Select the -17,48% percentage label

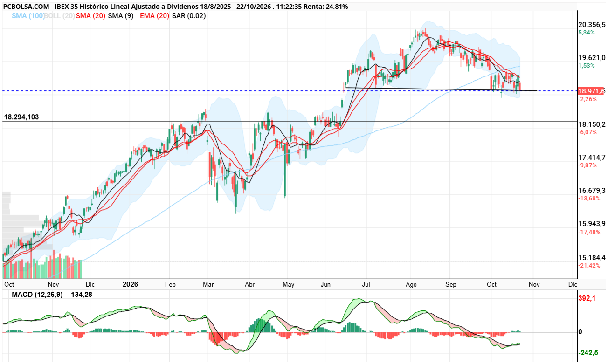click(589, 232)
